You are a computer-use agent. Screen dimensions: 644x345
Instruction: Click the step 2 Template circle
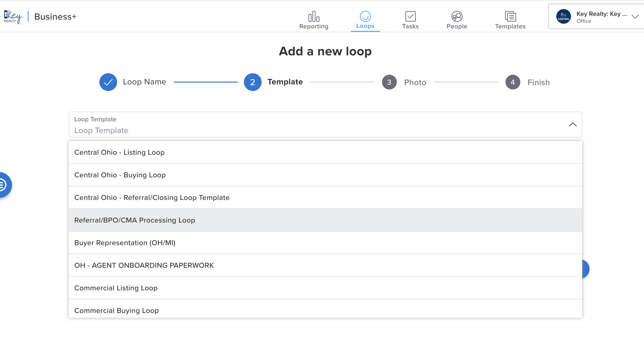(x=253, y=82)
